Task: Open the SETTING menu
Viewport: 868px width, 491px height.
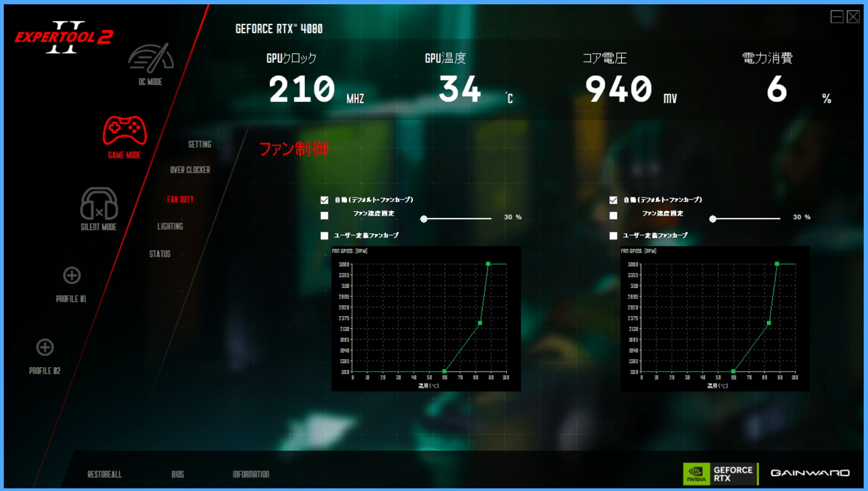Action: (x=200, y=144)
